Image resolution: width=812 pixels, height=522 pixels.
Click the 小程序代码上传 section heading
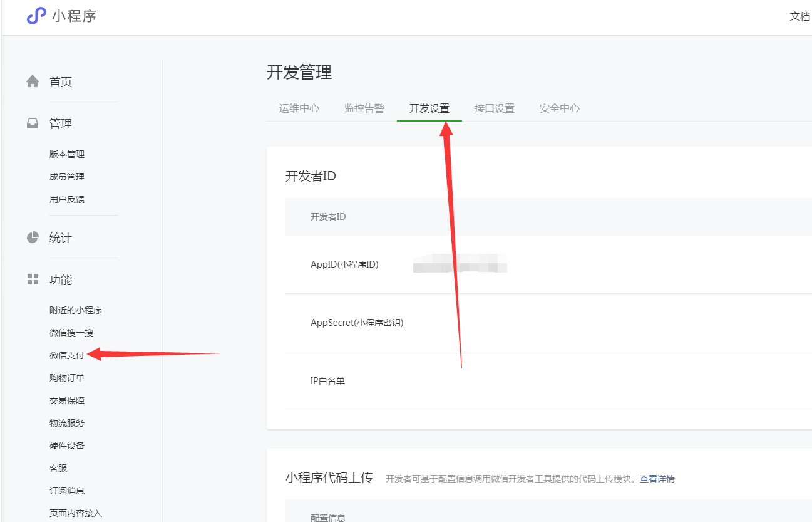pyautogui.click(x=329, y=478)
